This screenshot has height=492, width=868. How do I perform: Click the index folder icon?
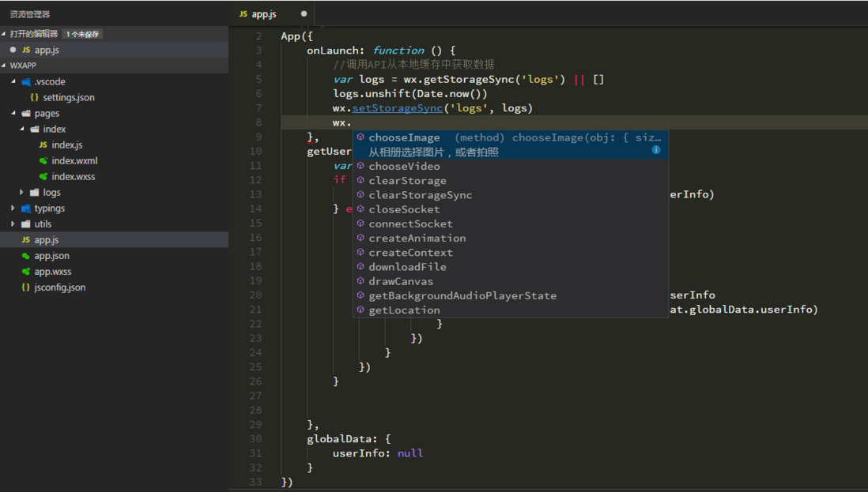tap(35, 129)
